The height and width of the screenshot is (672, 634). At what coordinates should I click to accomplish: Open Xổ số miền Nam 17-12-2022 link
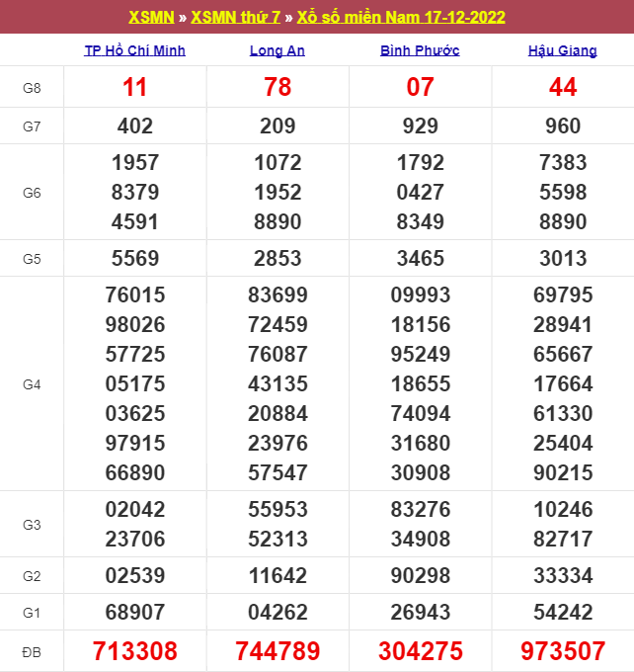point(401,18)
